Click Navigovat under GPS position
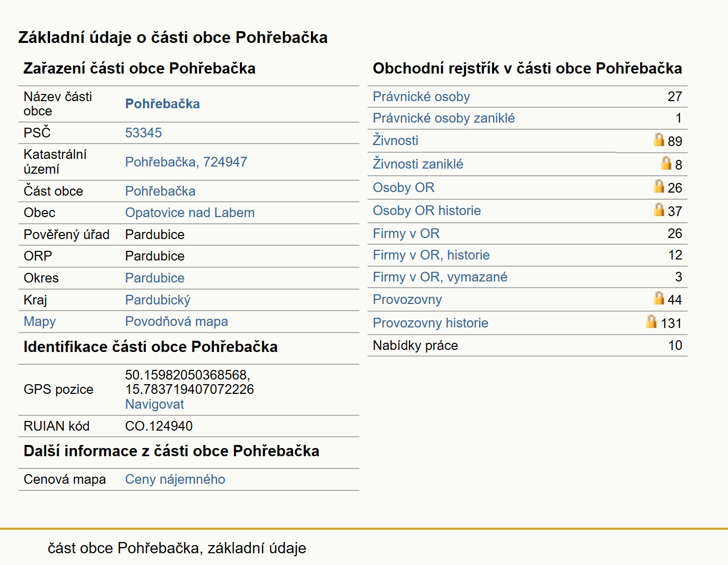The image size is (728, 565). tap(154, 404)
